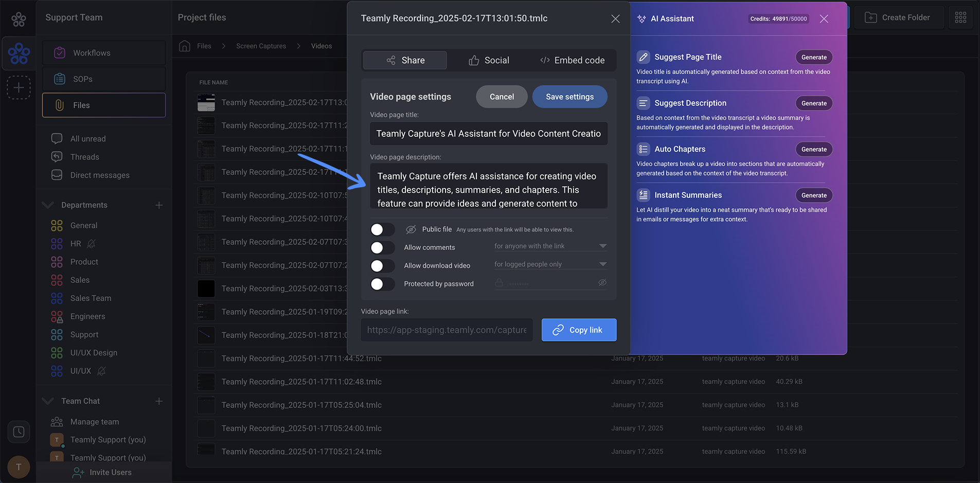Open the 'for anyone with the link' dropdown

pos(550,246)
